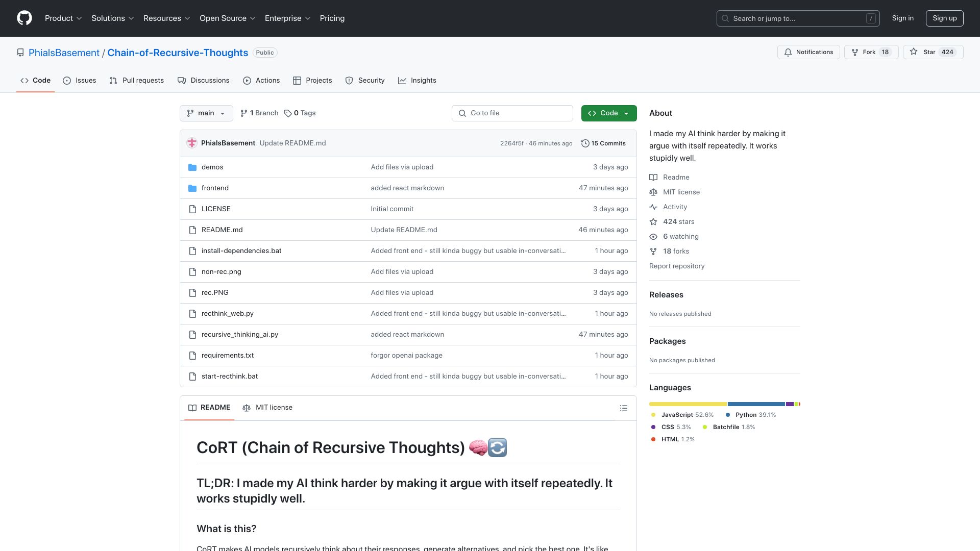The image size is (980, 551).
Task: Click the PhialsBasement avatar icon
Action: point(192,143)
